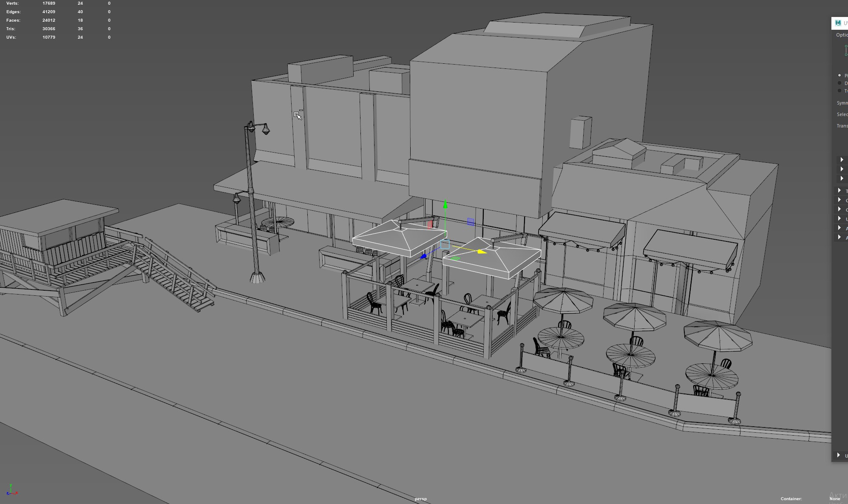Select the Pick radio button in UV Toolkit
Viewport: 848px width, 504px height.
(x=839, y=75)
